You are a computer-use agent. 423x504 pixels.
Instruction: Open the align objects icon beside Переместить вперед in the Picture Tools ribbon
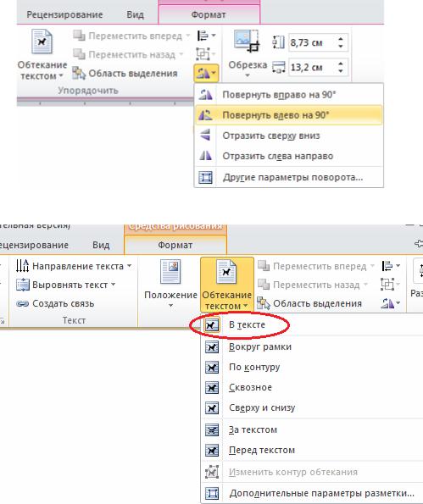pyautogui.click(x=206, y=36)
